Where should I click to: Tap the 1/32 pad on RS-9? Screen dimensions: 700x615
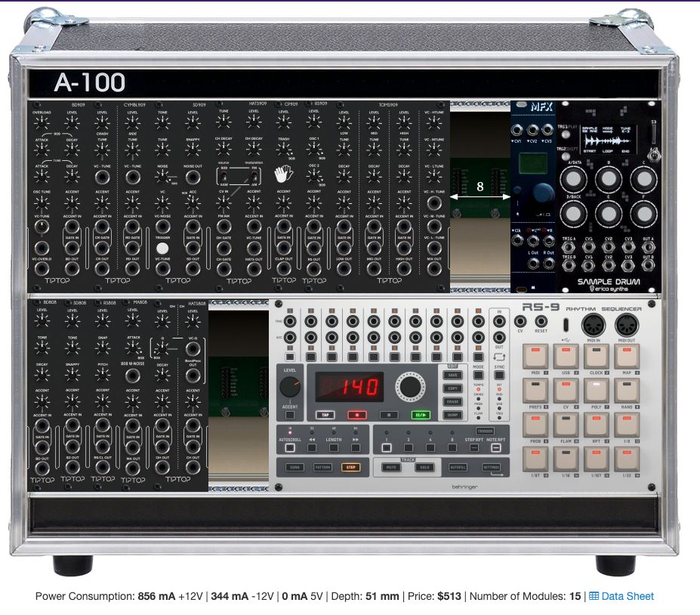coord(627,459)
